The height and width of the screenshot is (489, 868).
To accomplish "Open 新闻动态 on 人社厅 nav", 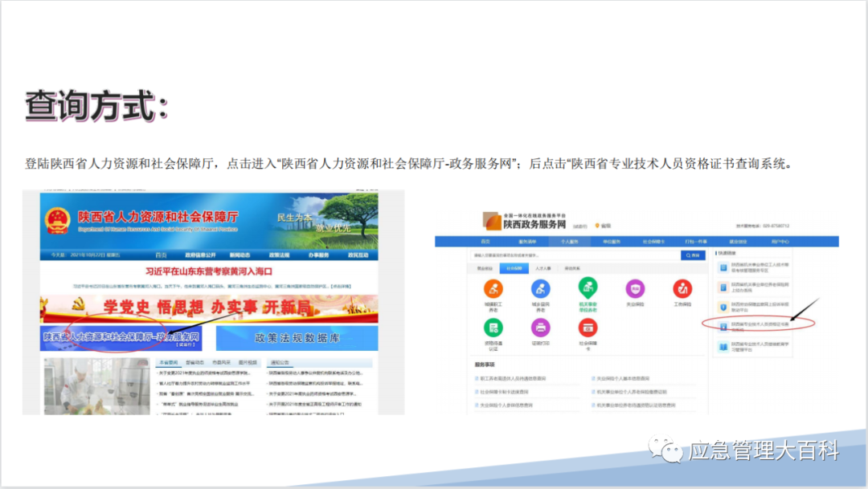I will (x=240, y=255).
